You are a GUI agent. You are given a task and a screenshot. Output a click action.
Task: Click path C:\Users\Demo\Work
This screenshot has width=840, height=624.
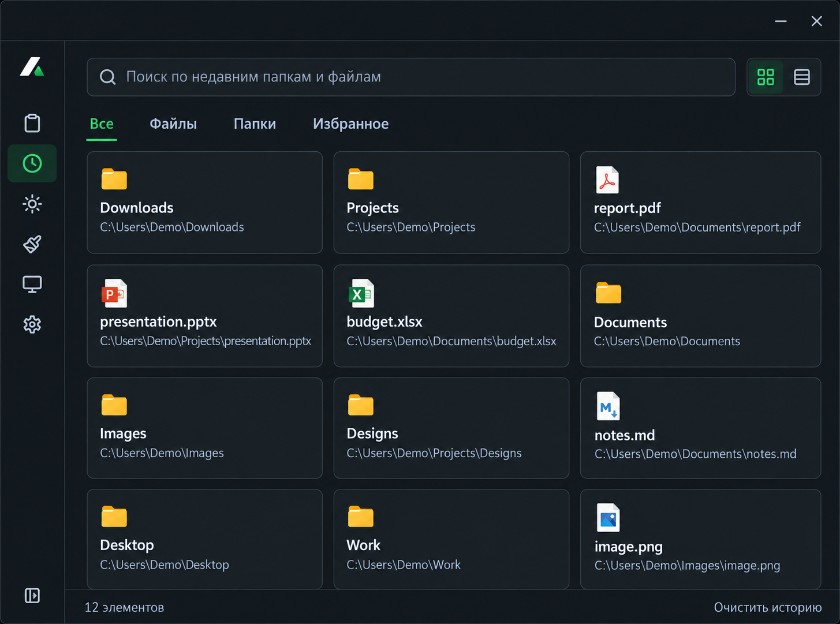click(x=403, y=565)
